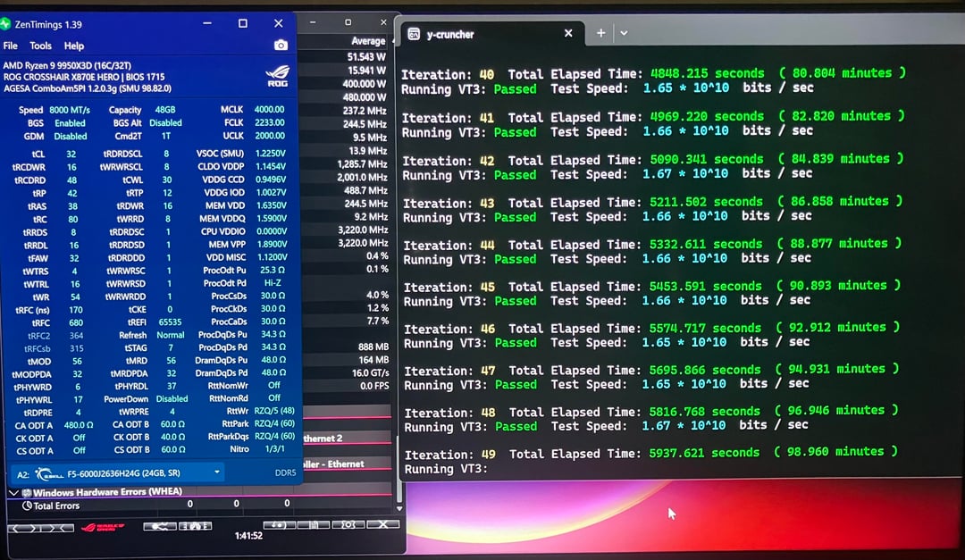965x560 pixels.
Task: Click HWiNFO clock/logging toolbar icon
Action: pyautogui.click(x=195, y=526)
